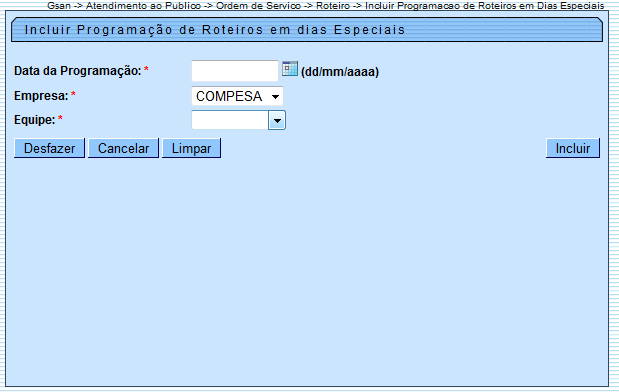Click the "Equipe:" label
Viewport: 619px width, 392px height.
coord(35,120)
